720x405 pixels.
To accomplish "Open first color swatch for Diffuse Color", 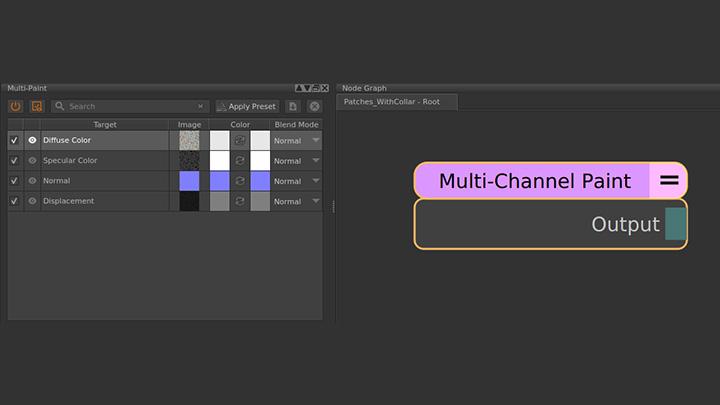I will point(219,141).
